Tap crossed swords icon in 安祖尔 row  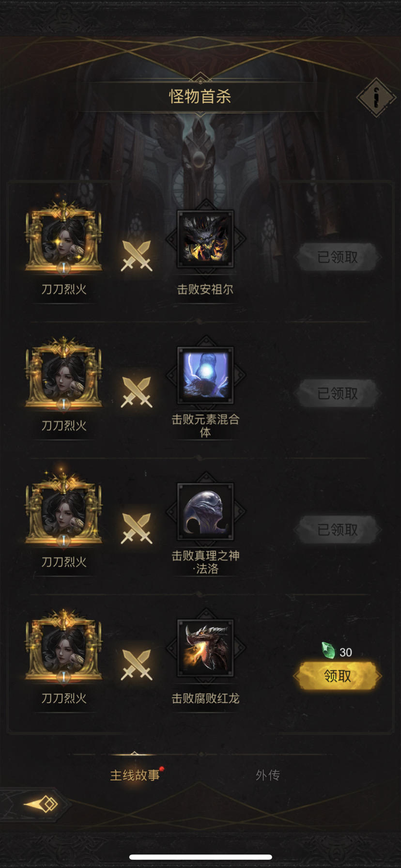137,256
